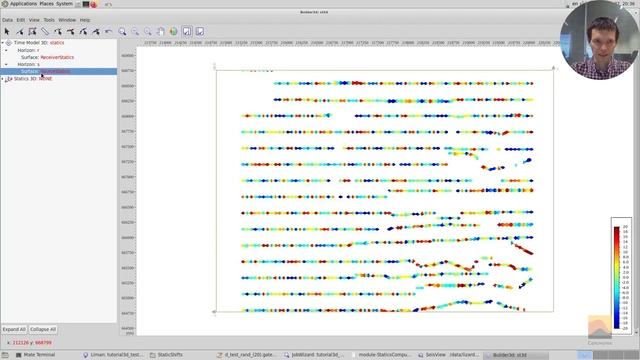Click the color scale legend bar
Screen dimensions: 640x360
click(x=617, y=278)
